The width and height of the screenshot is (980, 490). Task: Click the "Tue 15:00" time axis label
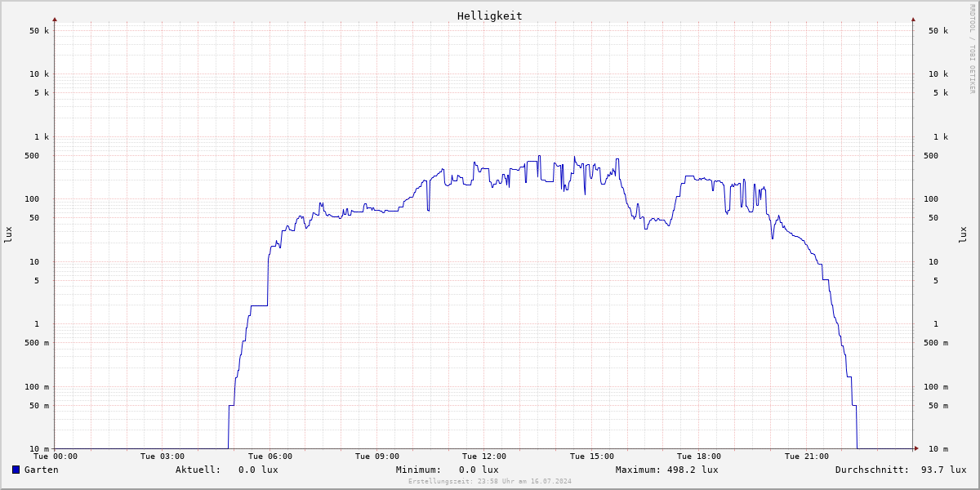(592, 457)
